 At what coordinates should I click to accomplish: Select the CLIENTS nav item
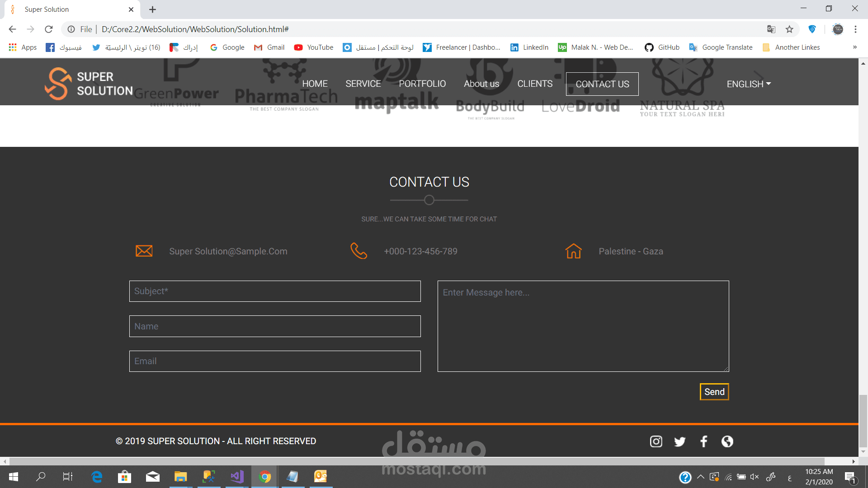tap(535, 84)
